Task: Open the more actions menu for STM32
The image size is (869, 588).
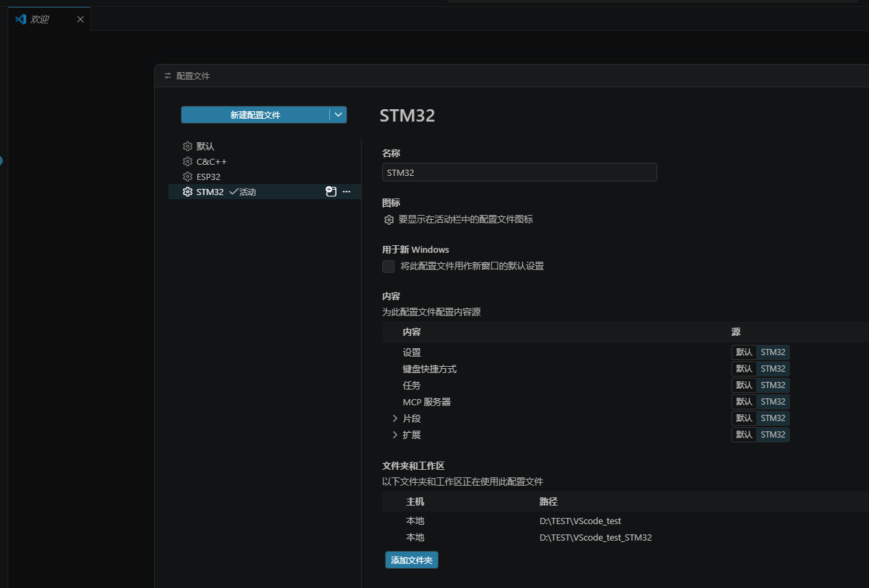Action: pos(346,192)
